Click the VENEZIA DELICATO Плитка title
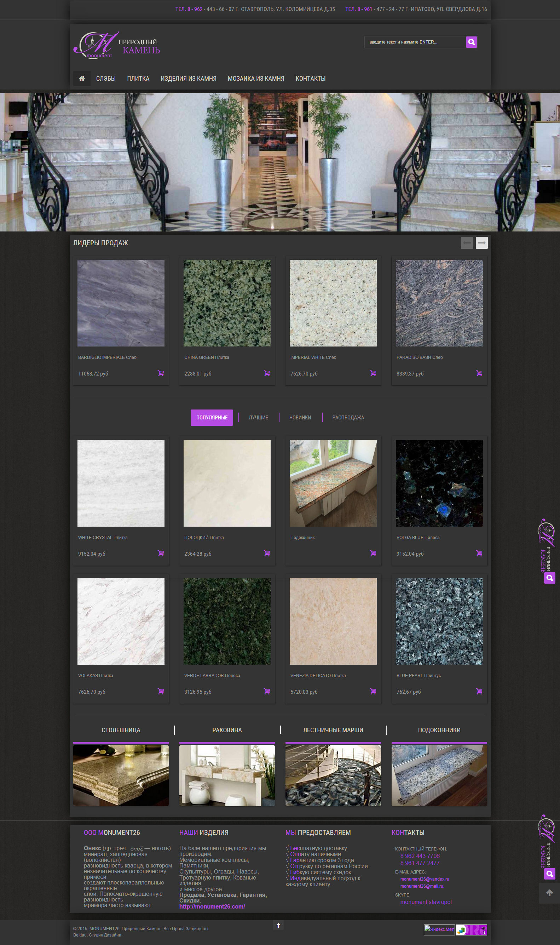Image resolution: width=560 pixels, height=945 pixels. click(318, 675)
